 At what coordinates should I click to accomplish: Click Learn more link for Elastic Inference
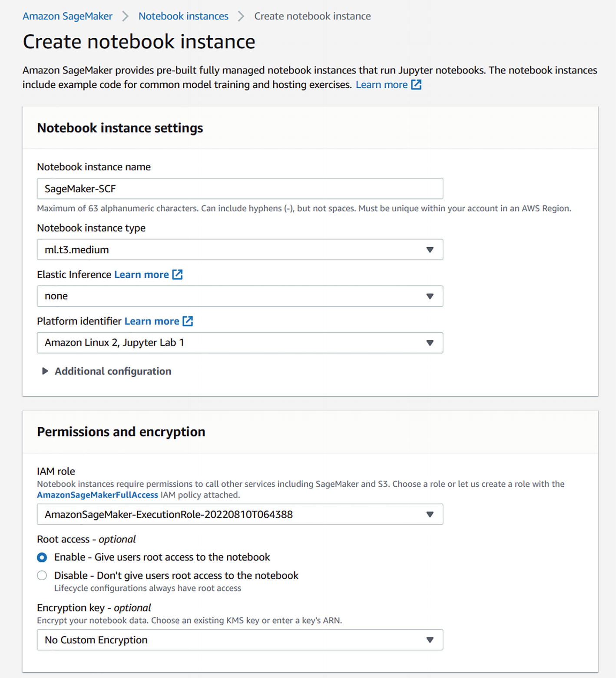tap(141, 275)
